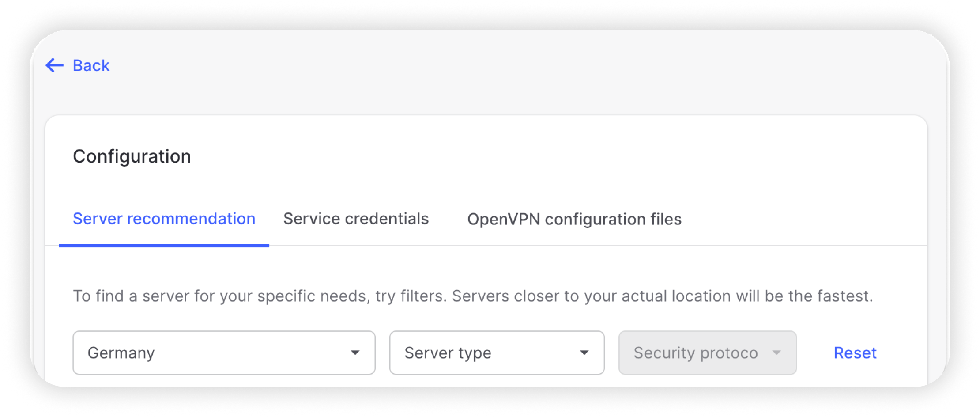Click the "Server type" placeholder text
The height and width of the screenshot is (417, 980).
(448, 353)
